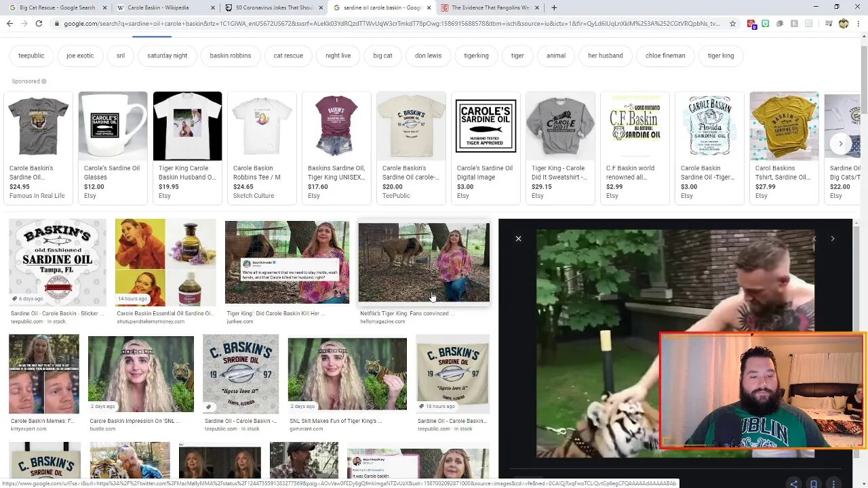The height and width of the screenshot is (488, 868).
Task: Filter results by the saturday night chip
Action: 167,56
